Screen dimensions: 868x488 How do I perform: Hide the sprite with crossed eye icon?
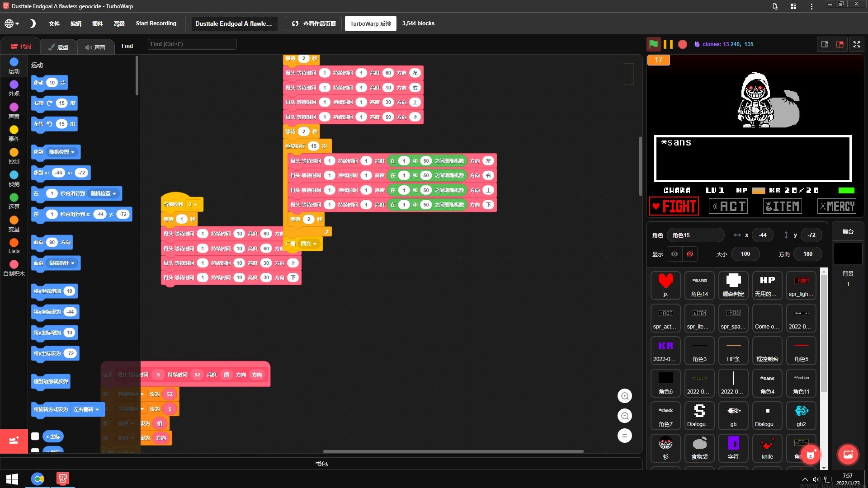click(690, 254)
